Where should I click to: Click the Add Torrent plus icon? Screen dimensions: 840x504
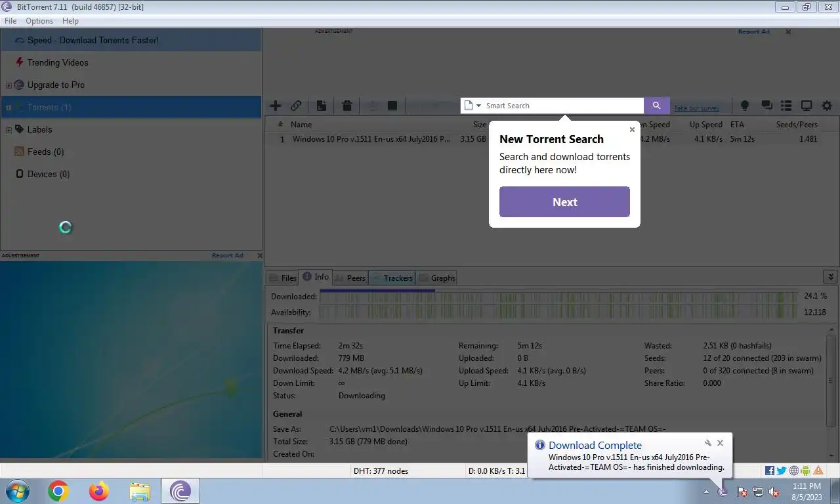(x=276, y=106)
